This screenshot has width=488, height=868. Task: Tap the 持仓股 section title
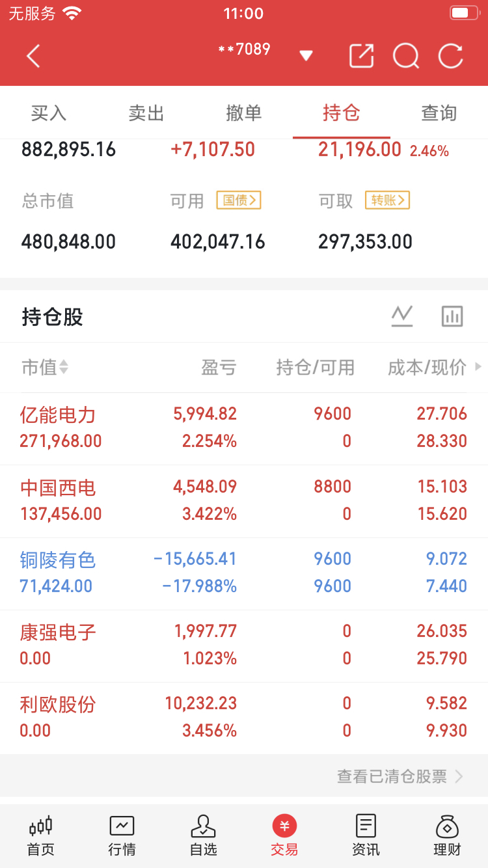coord(53,317)
